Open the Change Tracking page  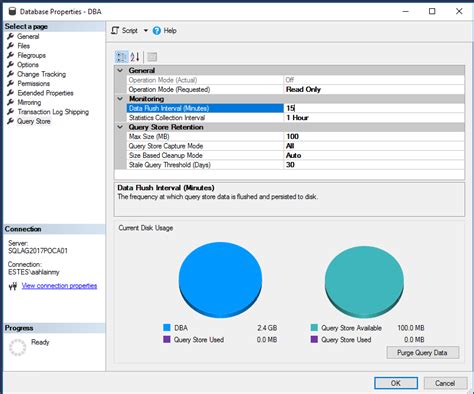(42, 74)
